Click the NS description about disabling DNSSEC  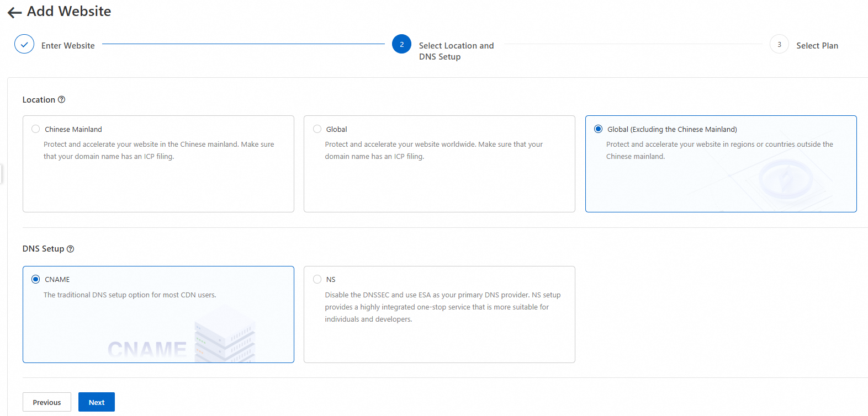tap(443, 307)
